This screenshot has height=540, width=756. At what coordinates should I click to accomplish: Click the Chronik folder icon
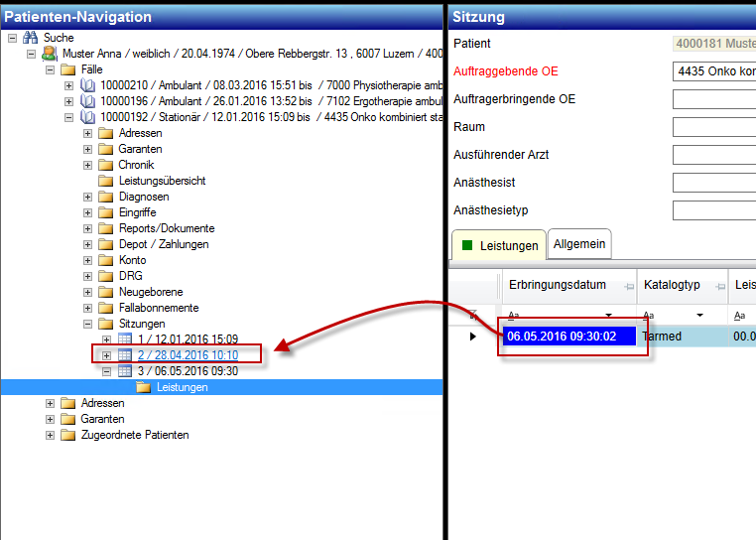coord(105,165)
